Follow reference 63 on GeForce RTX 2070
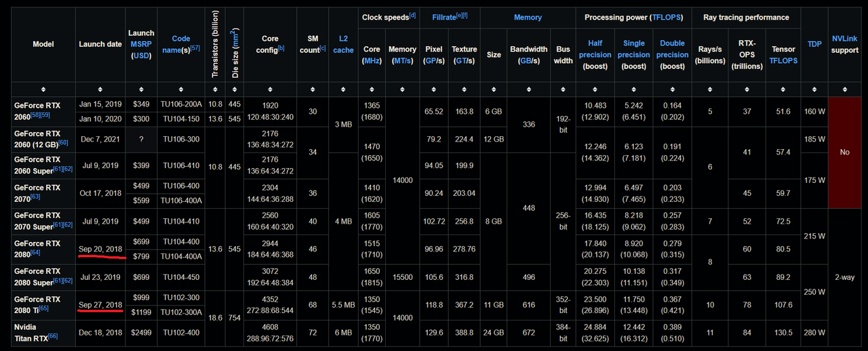The width and height of the screenshot is (868, 351). (35, 197)
